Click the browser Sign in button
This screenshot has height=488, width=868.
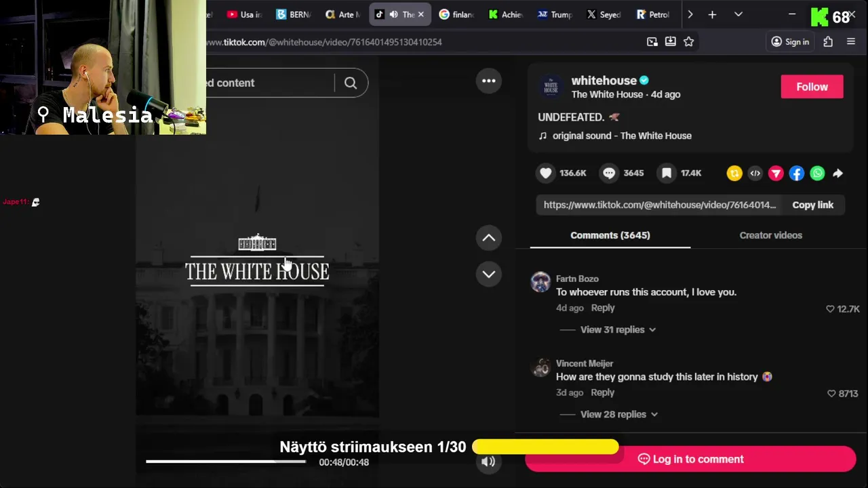tap(790, 42)
